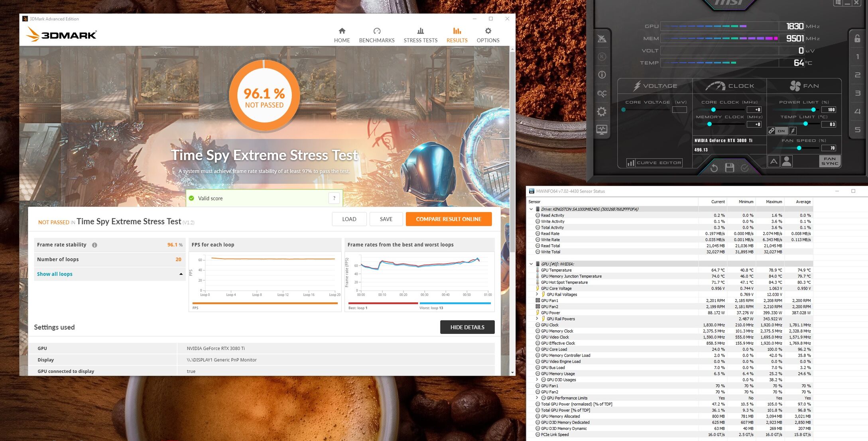Go to 3DMark Home tab
Image resolution: width=868 pixels, height=441 pixels.
(x=342, y=35)
